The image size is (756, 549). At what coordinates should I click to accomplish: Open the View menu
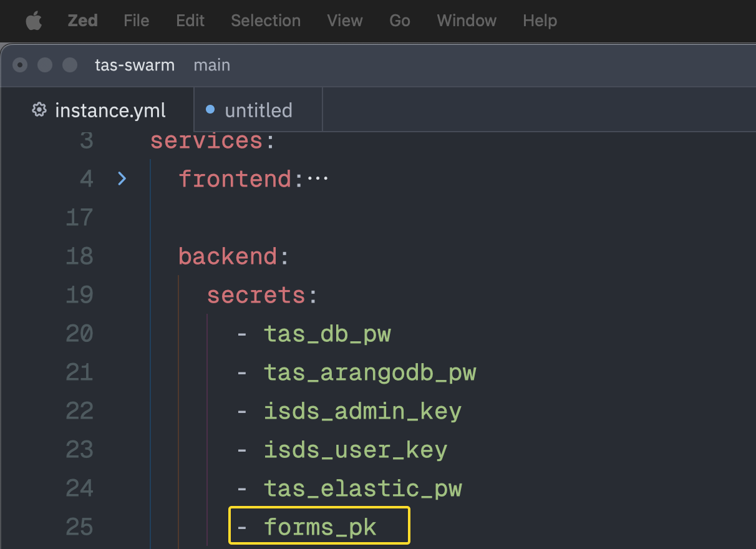pyautogui.click(x=345, y=21)
